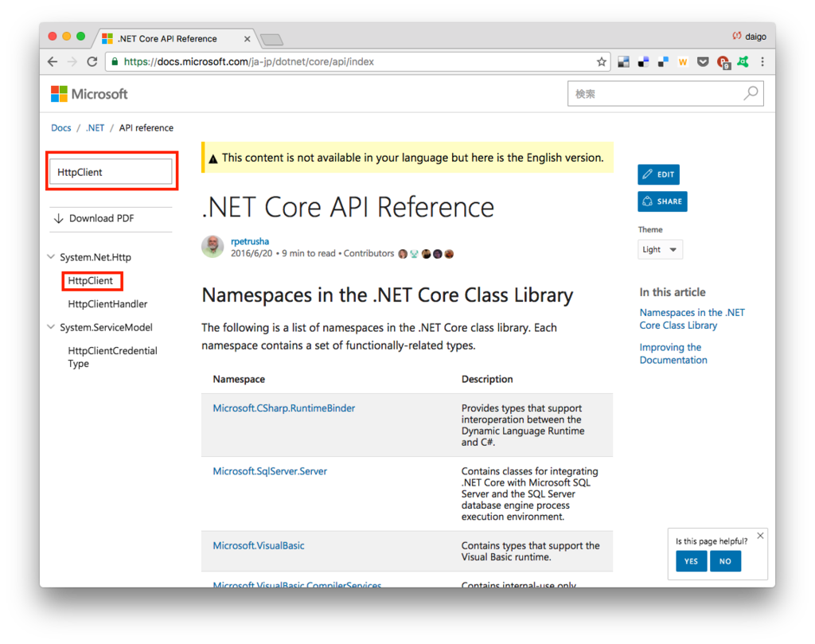
Task: Open the Microsoft.VisualBasic namespace link
Action: 259,545
